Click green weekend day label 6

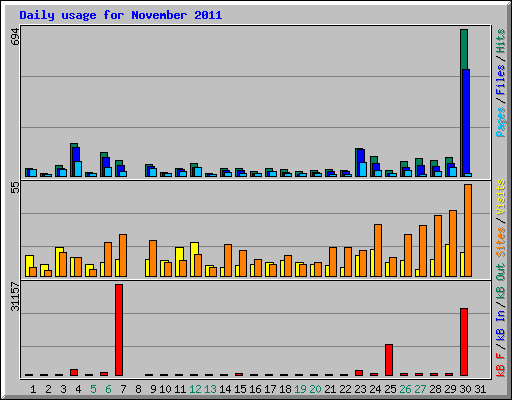[x=108, y=389]
